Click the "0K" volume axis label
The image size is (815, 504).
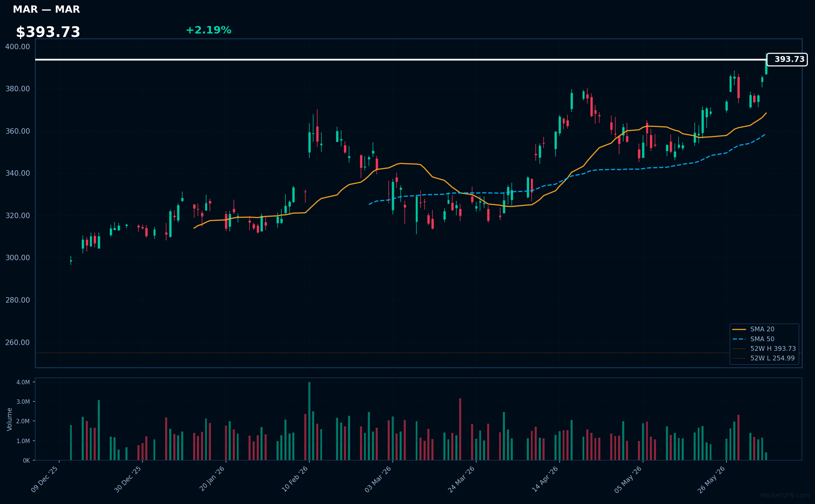26,461
